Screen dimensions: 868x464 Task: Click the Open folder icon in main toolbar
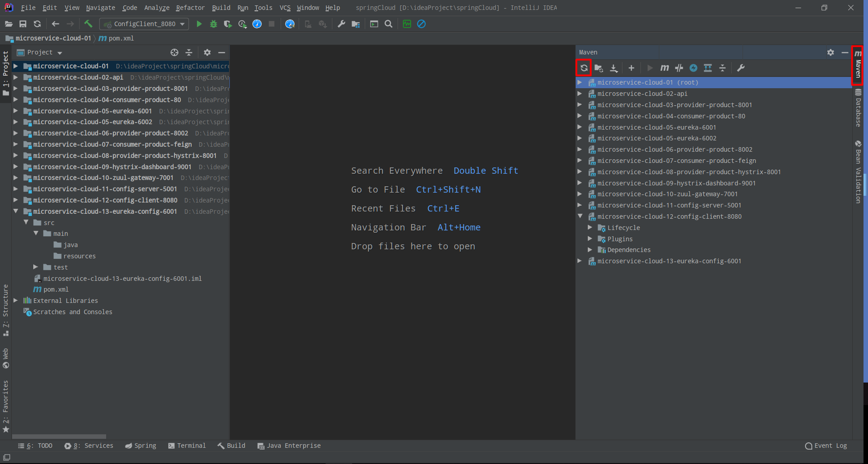coord(9,24)
